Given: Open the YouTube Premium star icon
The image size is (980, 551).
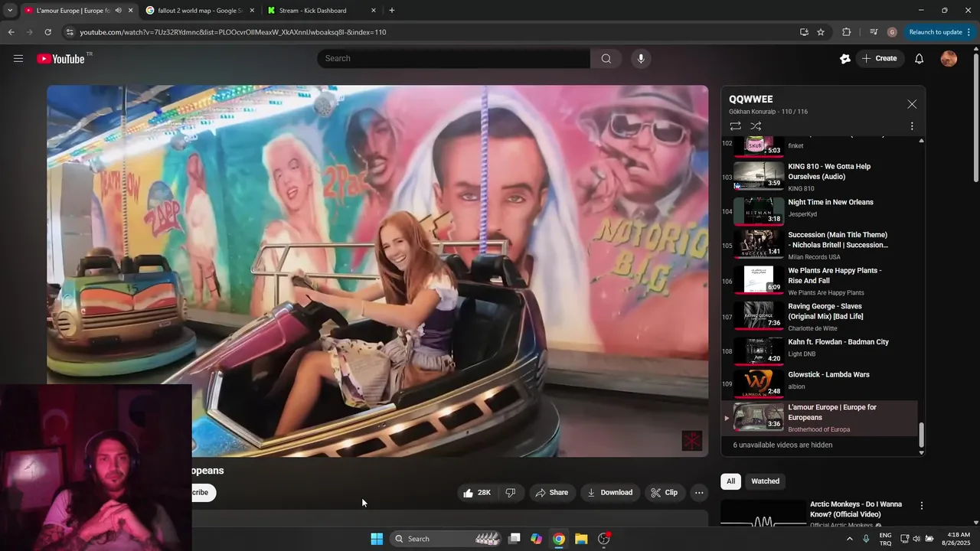Looking at the screenshot, I should [x=844, y=59].
